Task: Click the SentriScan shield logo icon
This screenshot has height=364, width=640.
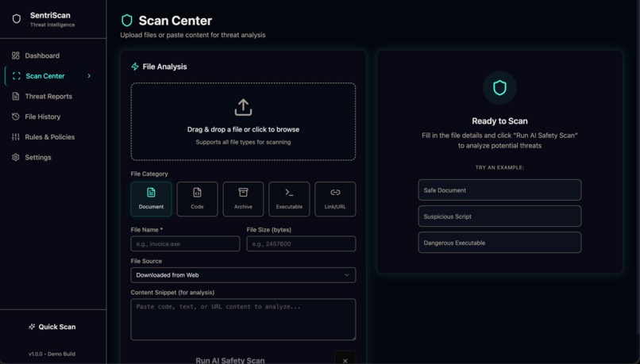Action: (17, 19)
